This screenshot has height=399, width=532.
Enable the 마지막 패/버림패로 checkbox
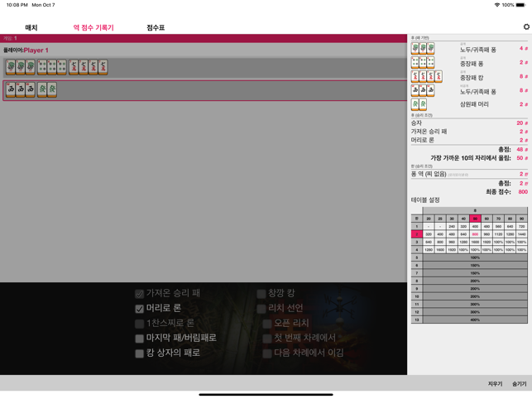(139, 338)
